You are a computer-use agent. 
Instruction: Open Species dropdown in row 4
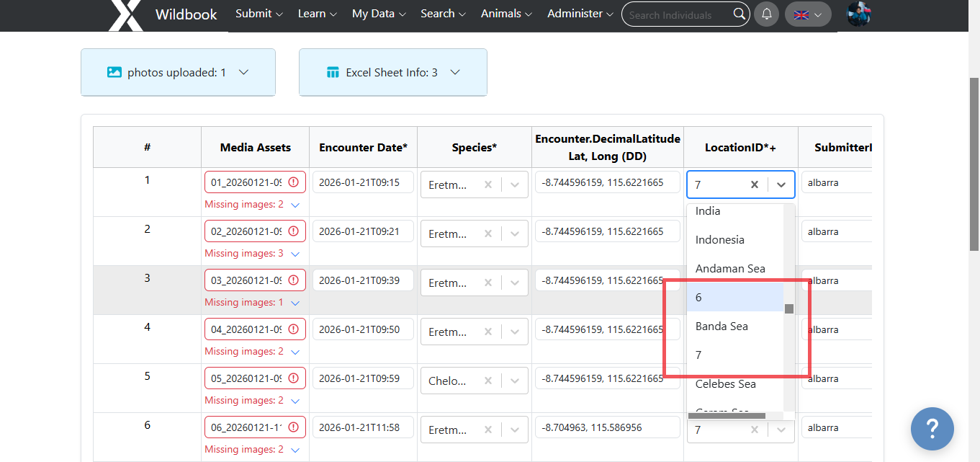(x=515, y=332)
